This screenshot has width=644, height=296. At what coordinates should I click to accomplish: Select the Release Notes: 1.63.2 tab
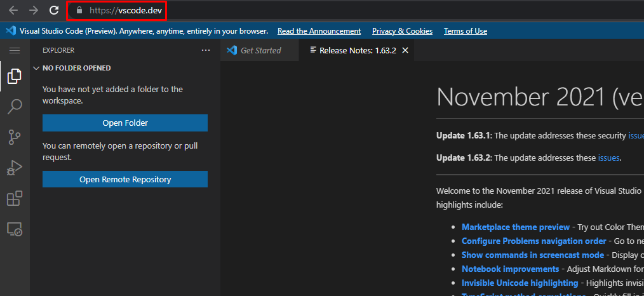coord(357,50)
